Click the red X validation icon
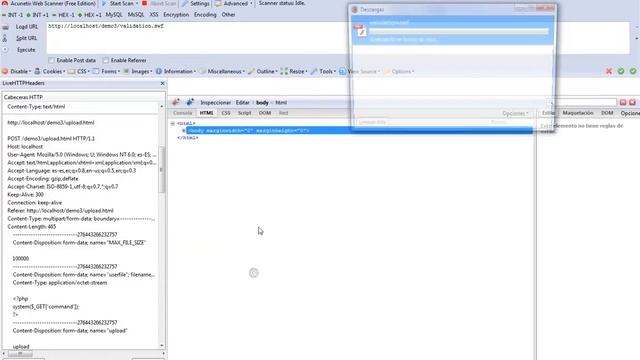This screenshot has height=360, width=640. [x=609, y=71]
